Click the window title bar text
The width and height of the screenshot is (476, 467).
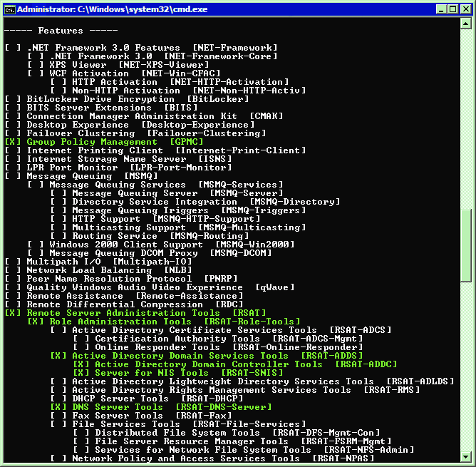tap(113, 9)
